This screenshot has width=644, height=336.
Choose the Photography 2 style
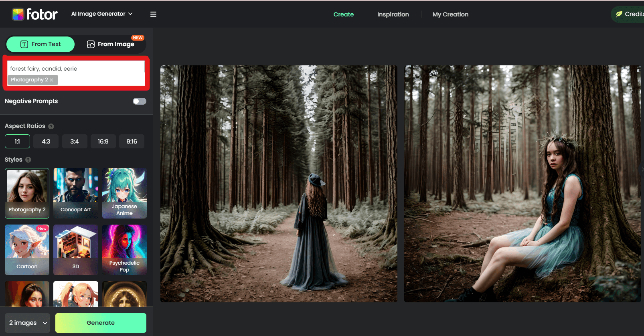[x=27, y=193]
